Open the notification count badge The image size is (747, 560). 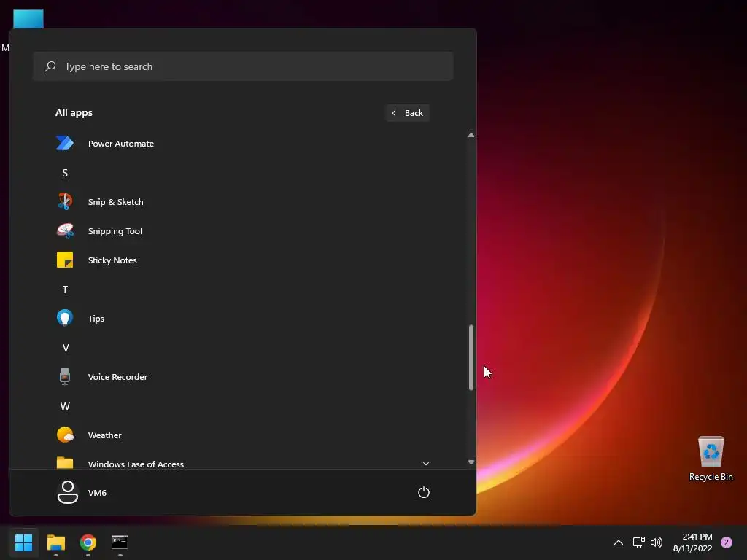(727, 542)
